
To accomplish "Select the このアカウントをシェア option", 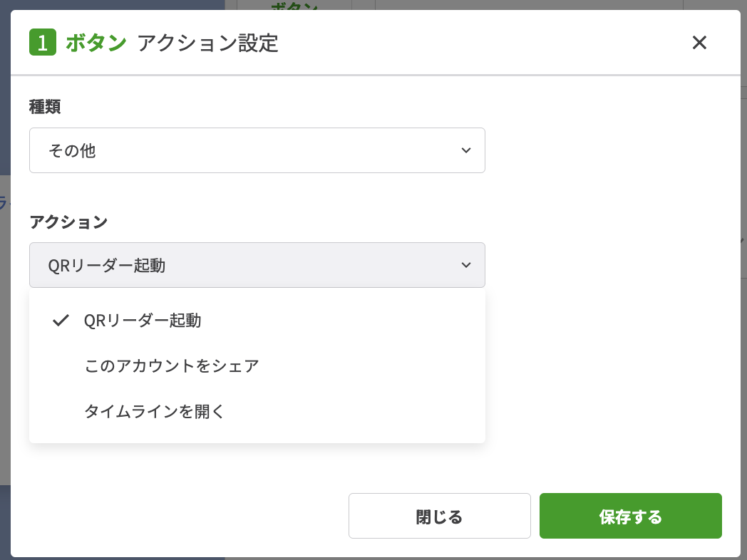I will [x=171, y=366].
